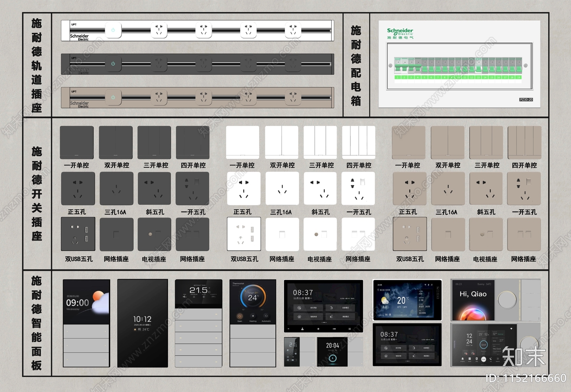Click the 知末 logo in the corner

tap(524, 356)
